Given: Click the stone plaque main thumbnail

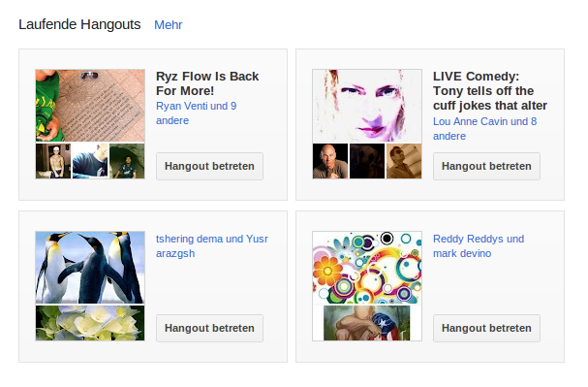Looking at the screenshot, I should click(90, 106).
